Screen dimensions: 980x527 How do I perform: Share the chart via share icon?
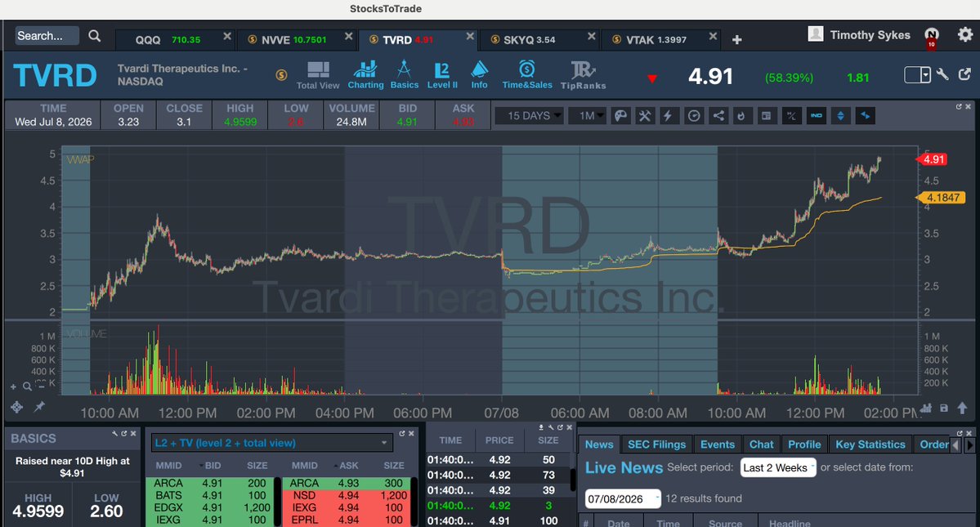click(718, 115)
